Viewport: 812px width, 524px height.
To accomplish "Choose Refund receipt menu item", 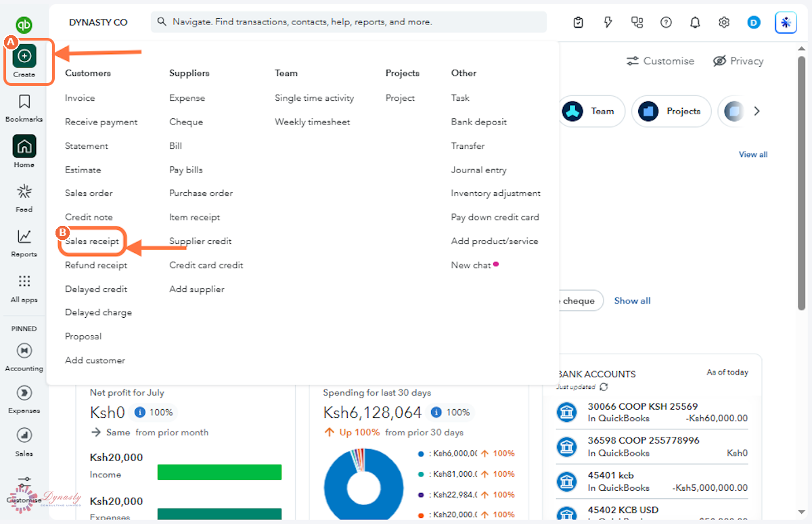I will [96, 265].
